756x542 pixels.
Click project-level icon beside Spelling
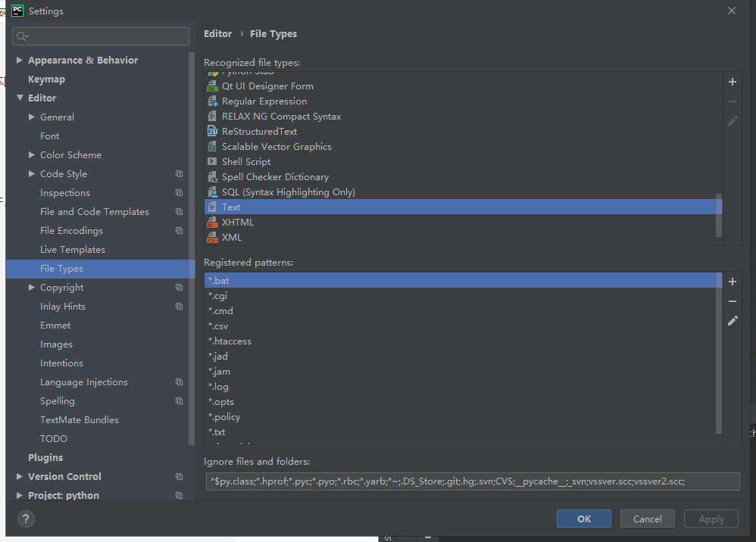(x=179, y=401)
